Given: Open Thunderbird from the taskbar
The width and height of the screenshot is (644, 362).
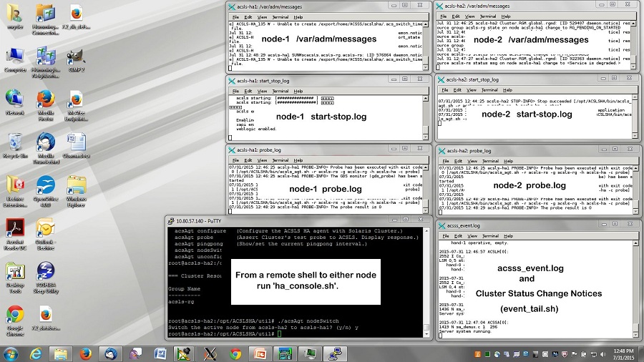Looking at the screenshot, I should (x=110, y=354).
